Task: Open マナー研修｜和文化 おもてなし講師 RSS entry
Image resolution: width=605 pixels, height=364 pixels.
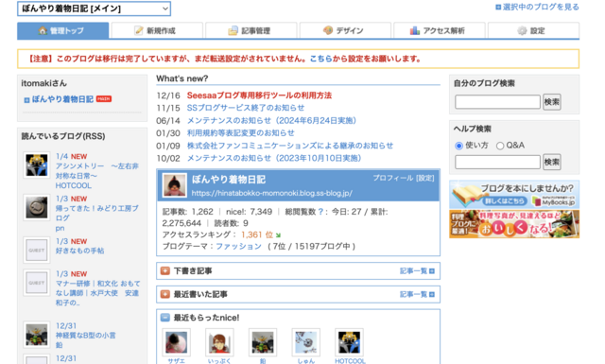Action: 98,293
